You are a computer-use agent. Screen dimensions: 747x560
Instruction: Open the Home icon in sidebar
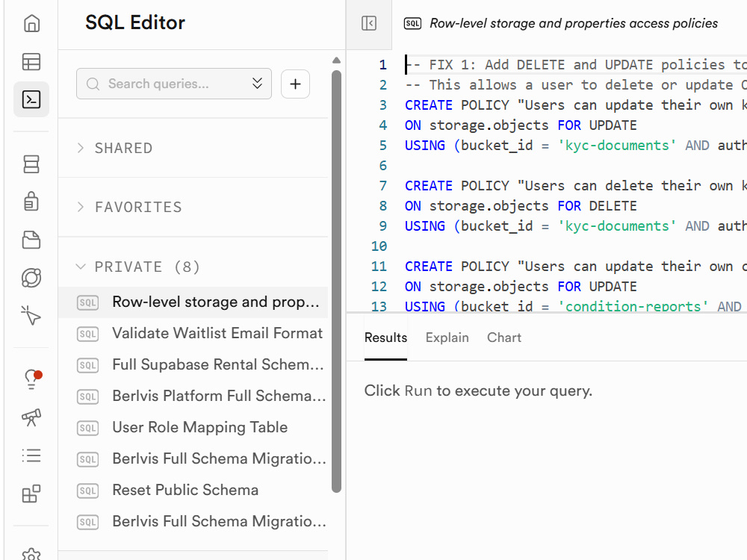pyautogui.click(x=31, y=23)
